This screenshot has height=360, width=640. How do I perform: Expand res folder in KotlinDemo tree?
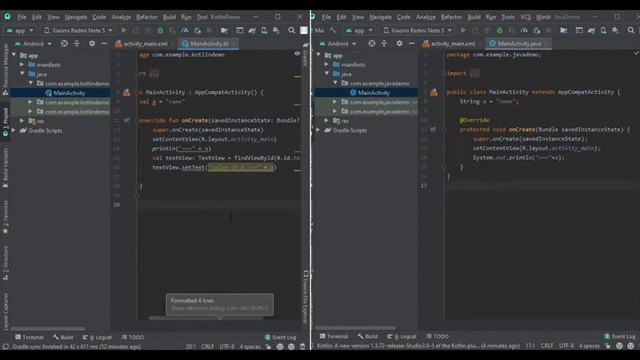point(22,121)
